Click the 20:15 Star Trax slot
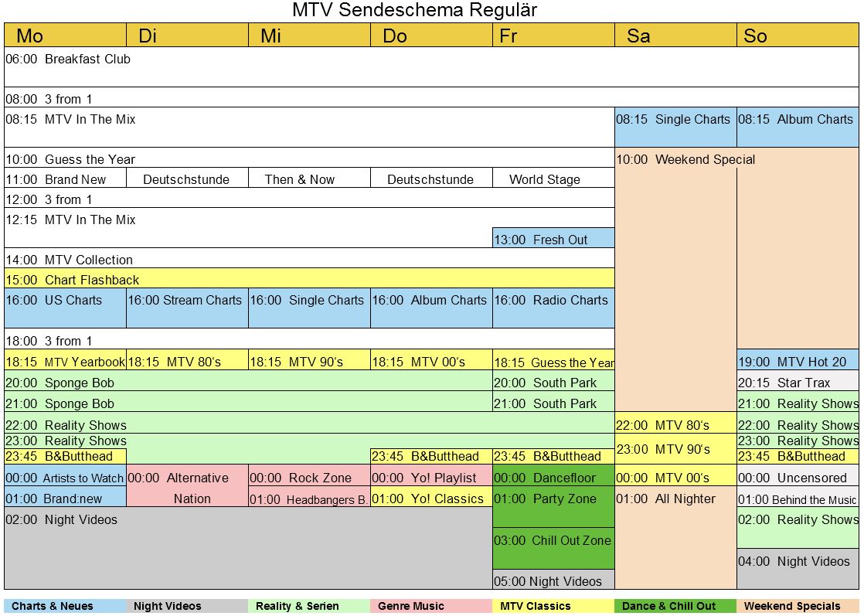The width and height of the screenshot is (864, 616). click(x=798, y=381)
